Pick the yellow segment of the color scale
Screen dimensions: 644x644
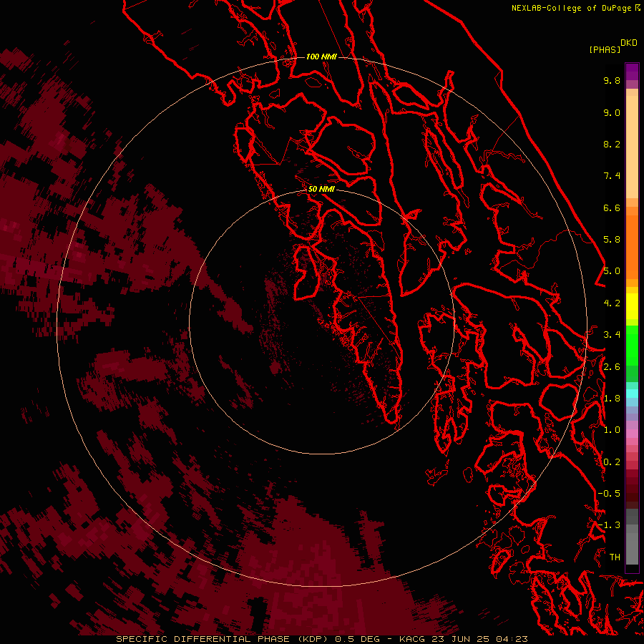(x=632, y=306)
